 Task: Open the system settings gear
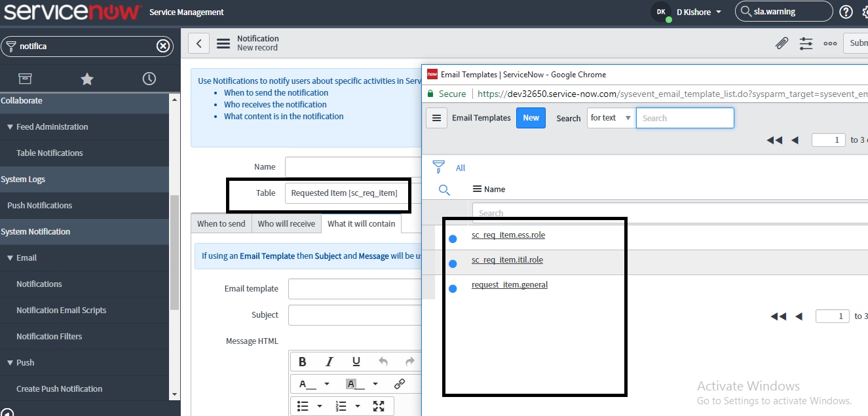click(864, 11)
